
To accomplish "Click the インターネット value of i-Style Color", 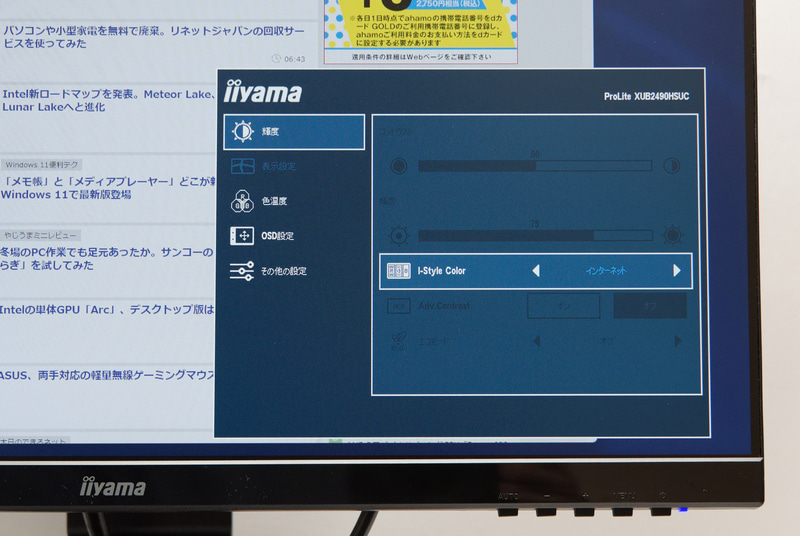I will point(606,271).
